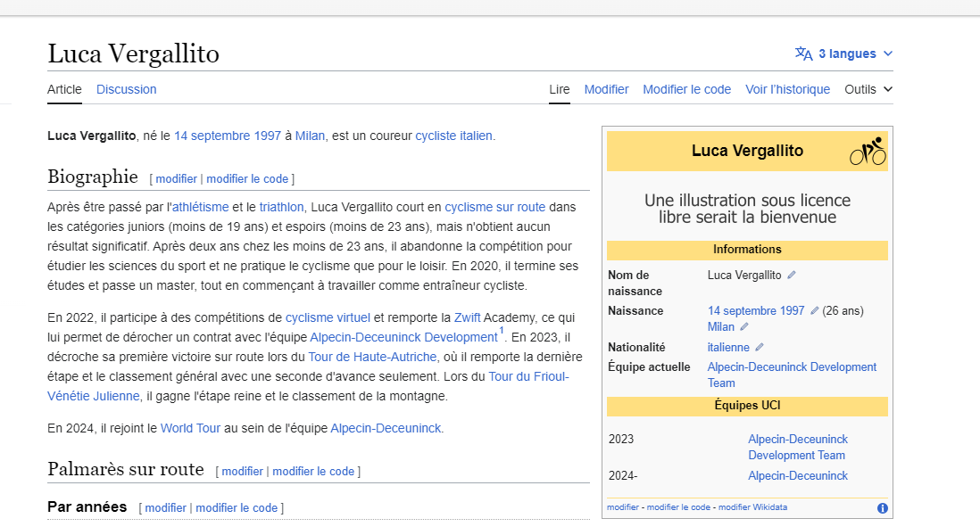The width and height of the screenshot is (980, 527).
Task: Open the Modifier le code tab
Action: (686, 89)
